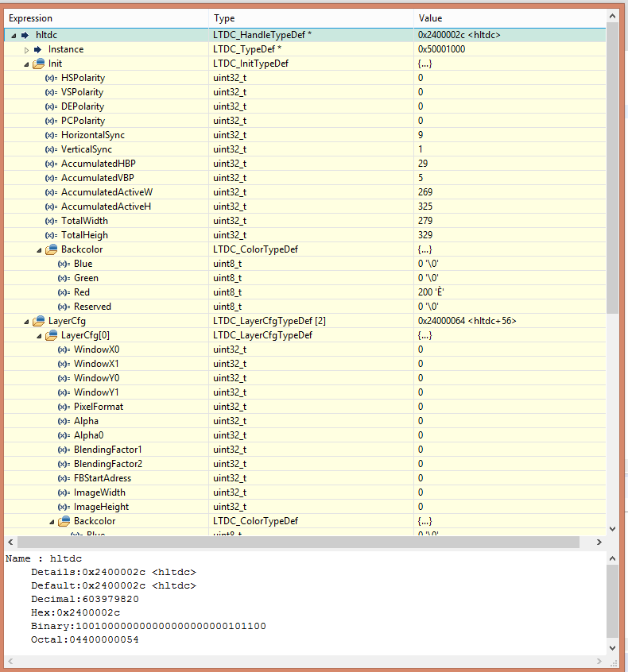Click the DEPolarity variable icon
This screenshot has width=628, height=672.
pyautogui.click(x=51, y=106)
